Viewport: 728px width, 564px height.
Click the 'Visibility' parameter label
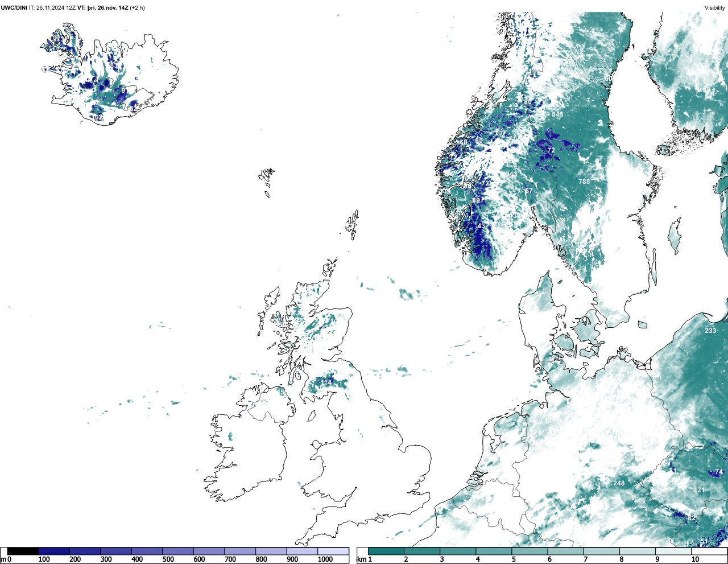tap(714, 7)
